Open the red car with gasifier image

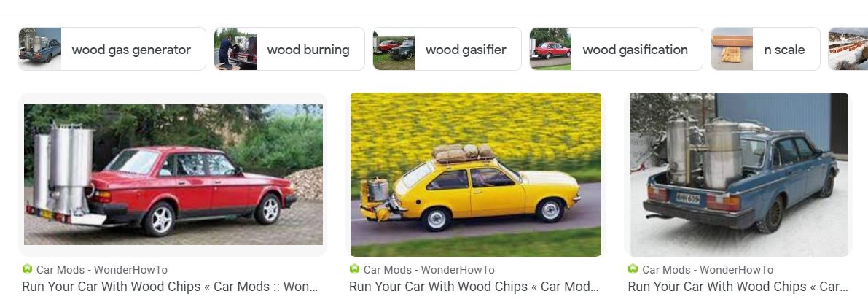tap(173, 174)
